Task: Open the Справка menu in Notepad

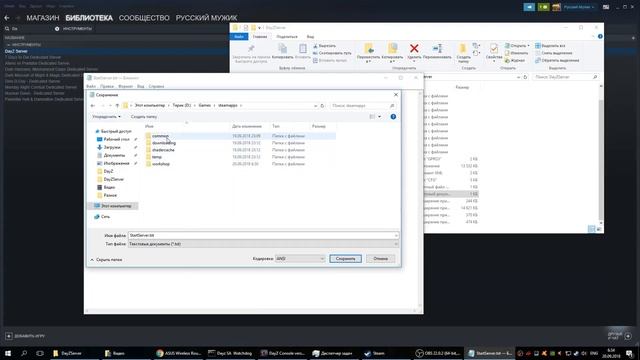Action: pyautogui.click(x=156, y=87)
